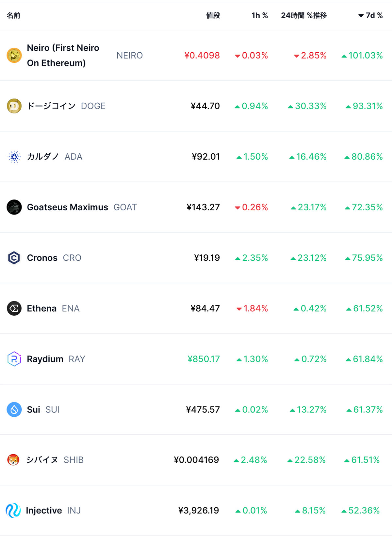This screenshot has width=392, height=536.
Task: Select the Raydium RAY logo icon
Action: click(14, 359)
